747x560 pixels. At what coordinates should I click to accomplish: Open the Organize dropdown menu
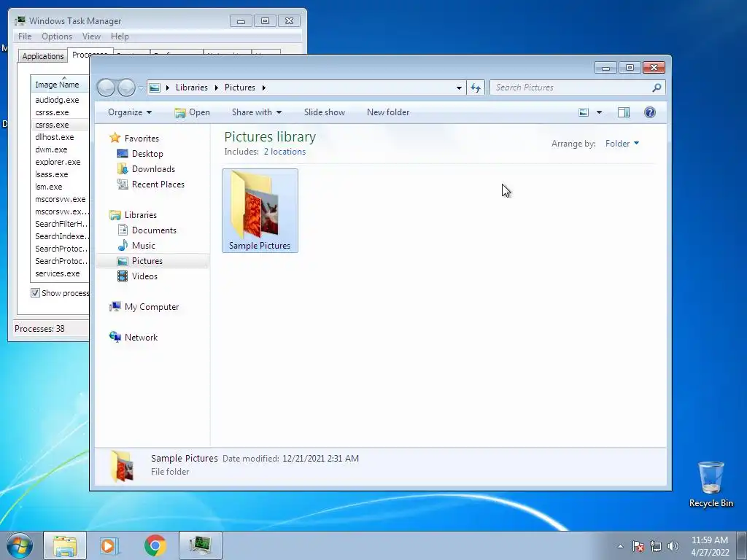(130, 112)
